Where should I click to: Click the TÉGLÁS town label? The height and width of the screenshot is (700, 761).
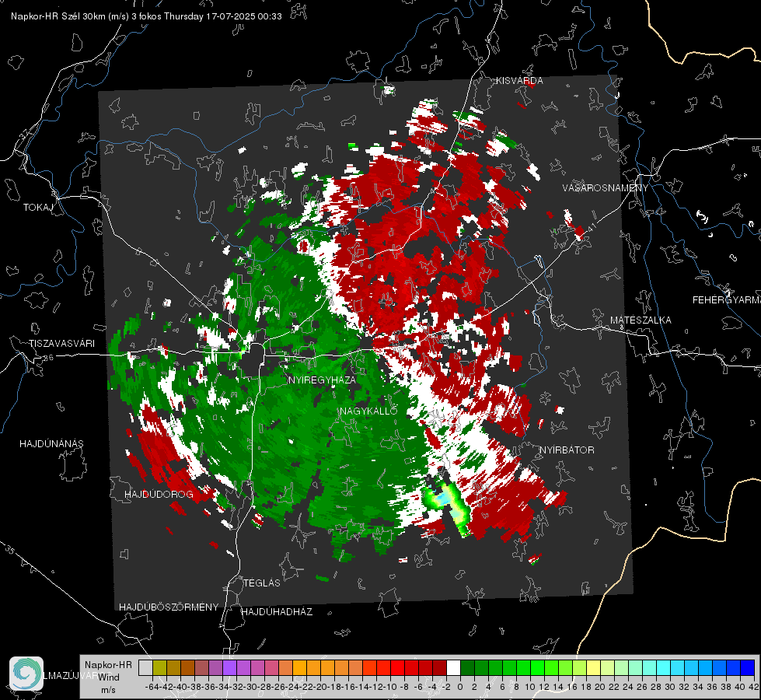point(262,583)
